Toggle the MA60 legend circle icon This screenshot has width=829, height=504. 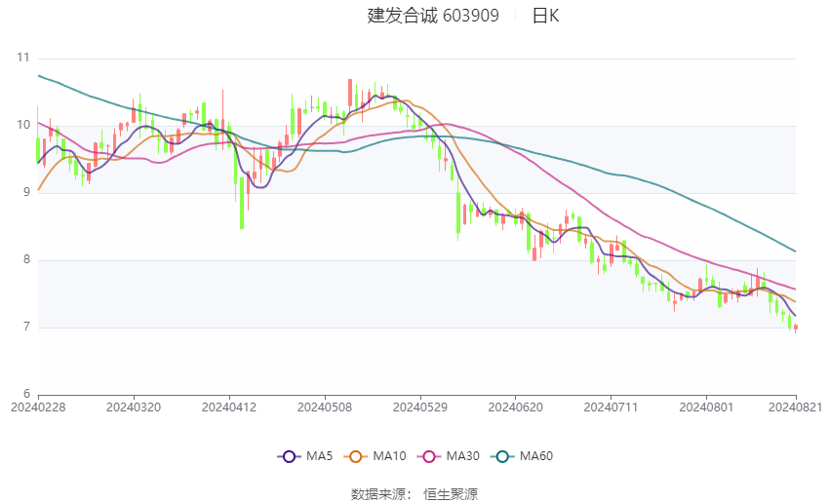point(502,456)
